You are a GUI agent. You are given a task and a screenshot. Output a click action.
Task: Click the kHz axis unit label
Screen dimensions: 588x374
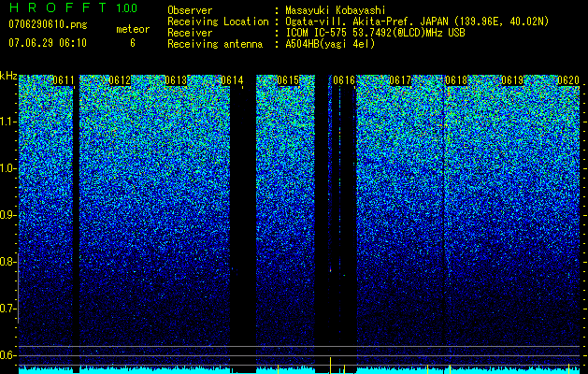tap(8, 76)
